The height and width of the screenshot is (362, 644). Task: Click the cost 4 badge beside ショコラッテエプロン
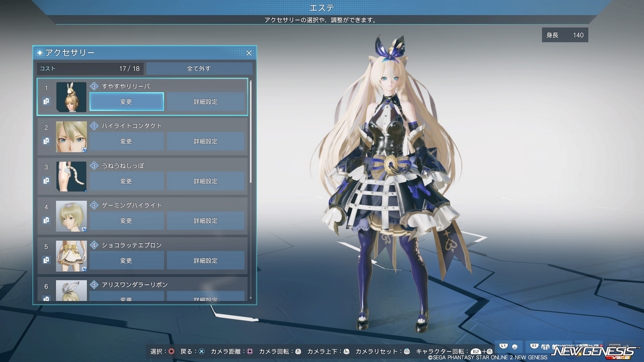coord(94,245)
